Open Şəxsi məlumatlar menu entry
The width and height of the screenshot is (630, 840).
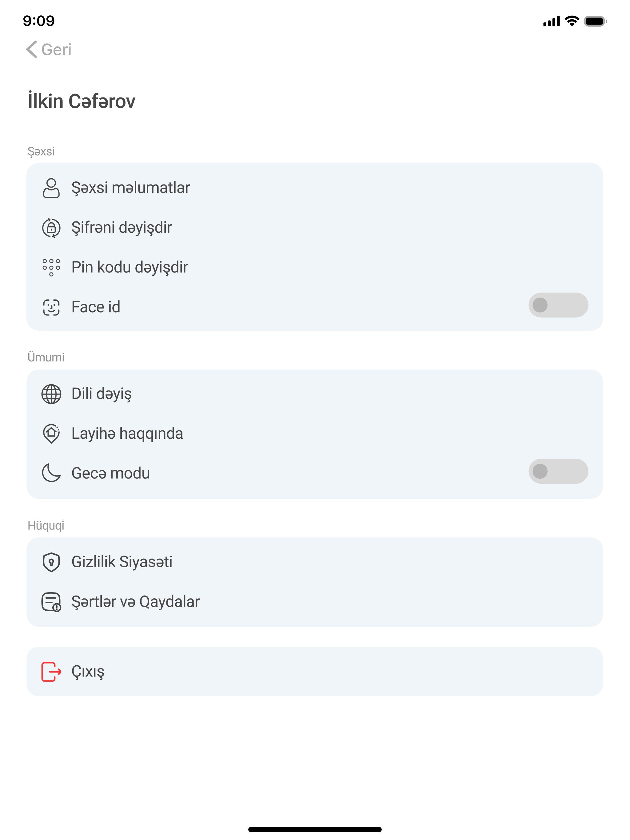click(x=315, y=188)
